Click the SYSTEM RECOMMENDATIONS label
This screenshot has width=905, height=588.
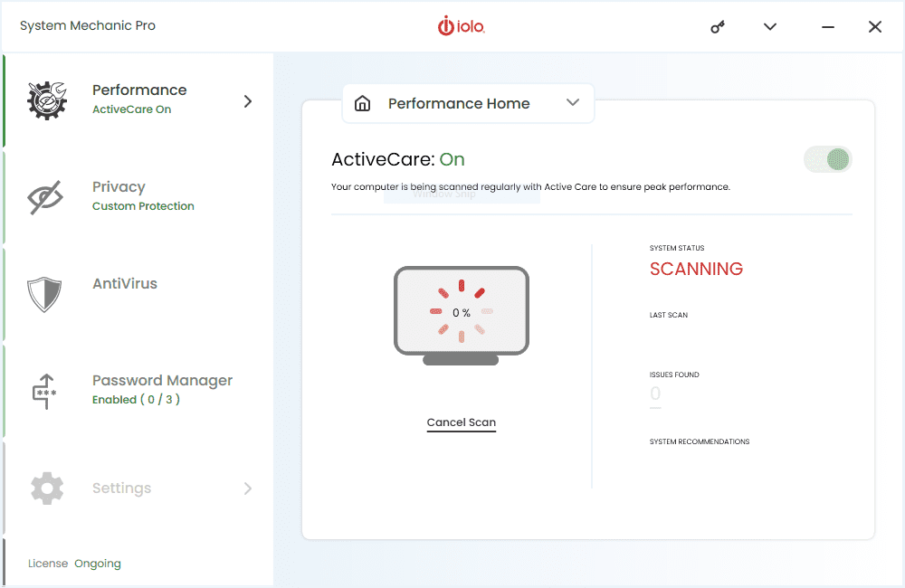coord(700,441)
